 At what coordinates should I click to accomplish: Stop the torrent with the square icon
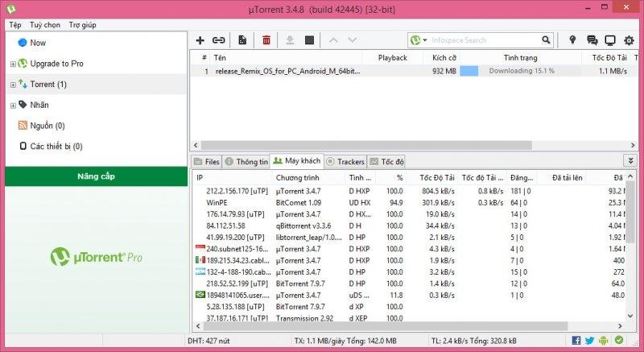309,39
